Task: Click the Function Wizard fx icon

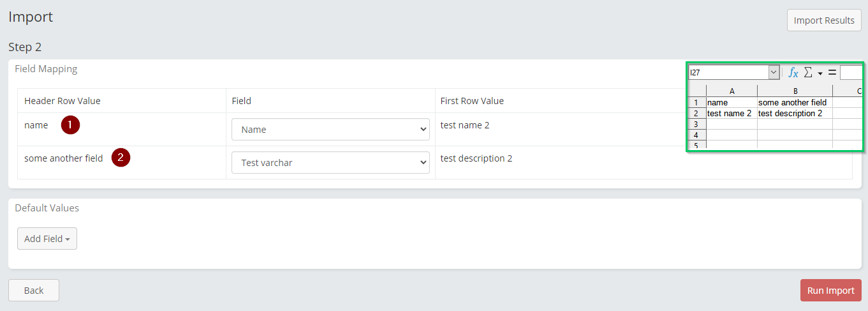Action: (793, 73)
